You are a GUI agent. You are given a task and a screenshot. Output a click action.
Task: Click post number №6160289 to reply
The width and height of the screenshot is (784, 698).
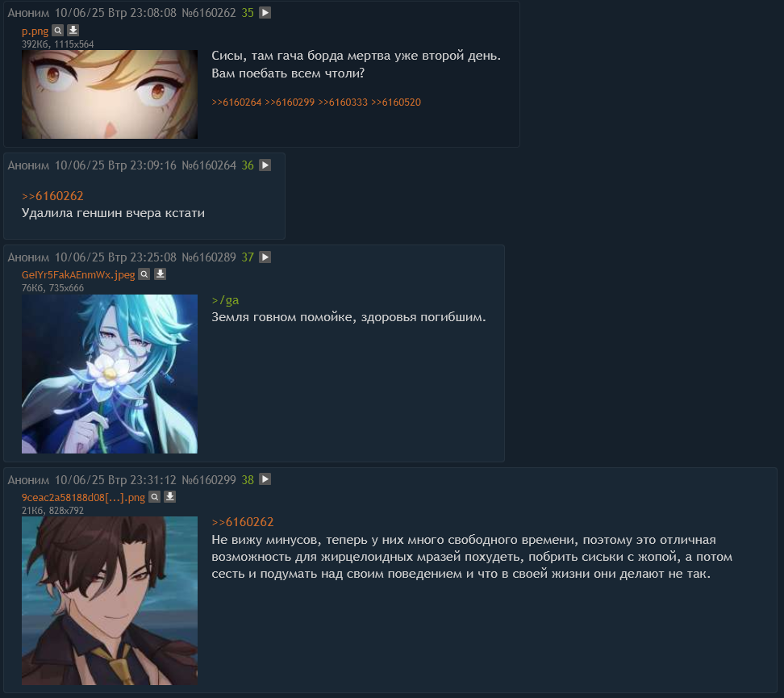pos(209,257)
